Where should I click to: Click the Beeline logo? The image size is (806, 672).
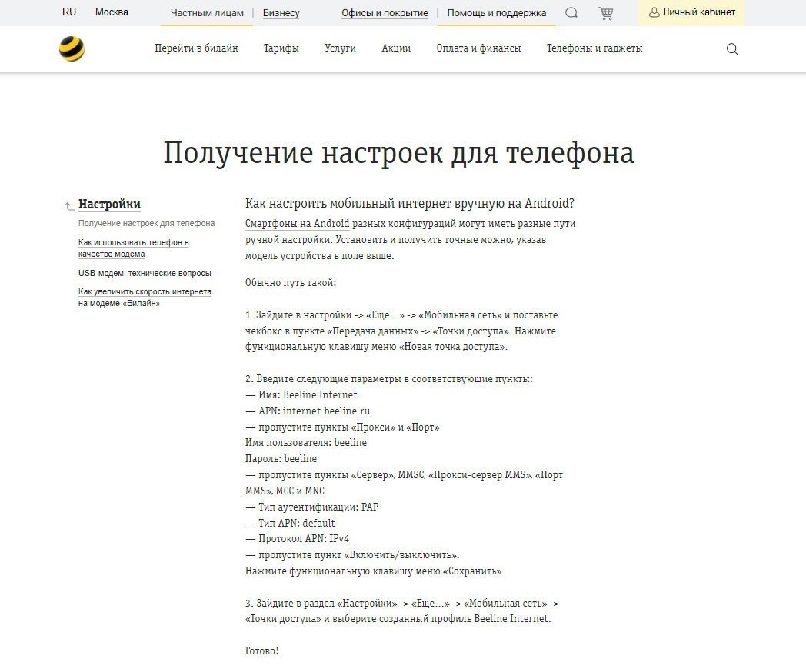(x=72, y=48)
